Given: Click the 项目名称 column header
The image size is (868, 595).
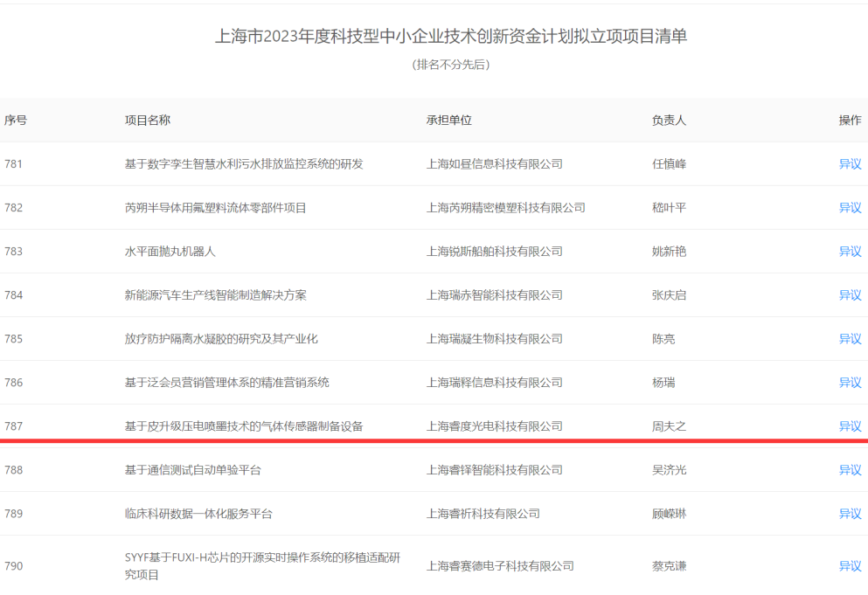Looking at the screenshot, I should click(147, 120).
